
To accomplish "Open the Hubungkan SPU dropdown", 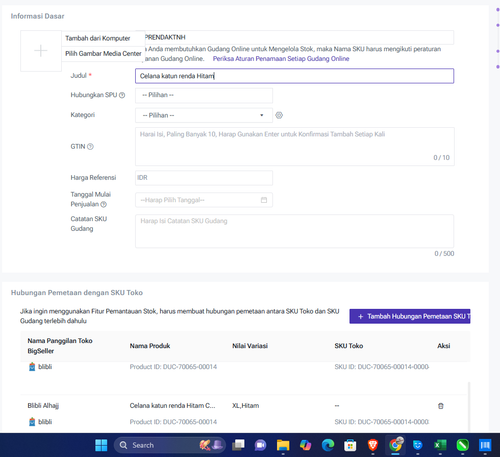I will point(204,95).
